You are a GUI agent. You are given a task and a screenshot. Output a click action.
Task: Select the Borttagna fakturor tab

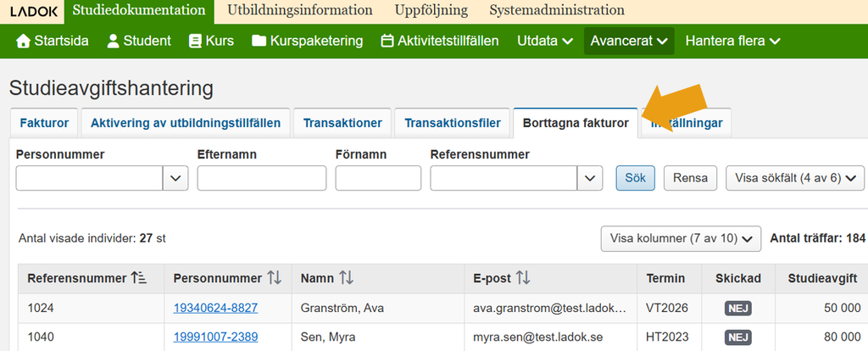[576, 123]
